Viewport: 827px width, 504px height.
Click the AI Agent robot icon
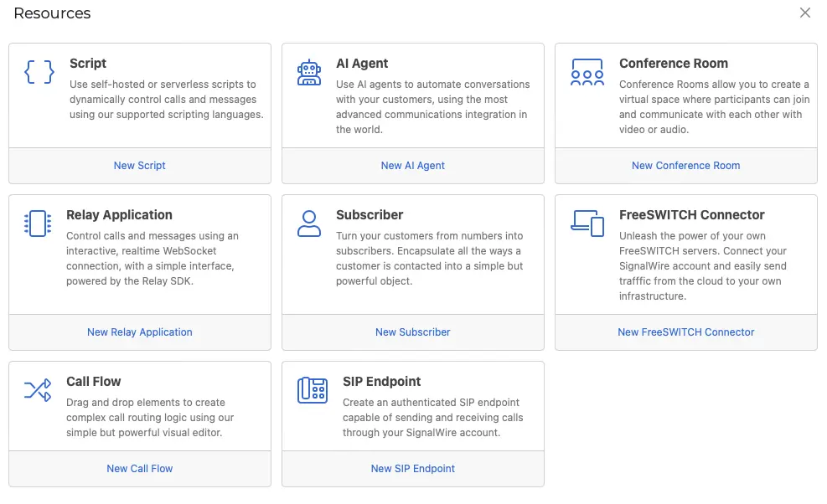tap(309, 72)
